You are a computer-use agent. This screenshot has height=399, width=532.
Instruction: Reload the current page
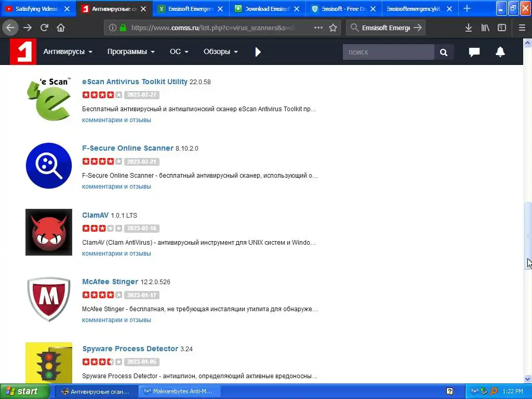(x=44, y=28)
